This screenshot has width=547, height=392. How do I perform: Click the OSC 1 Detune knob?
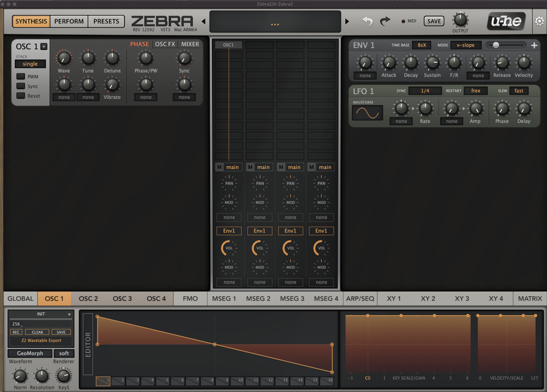[112, 58]
